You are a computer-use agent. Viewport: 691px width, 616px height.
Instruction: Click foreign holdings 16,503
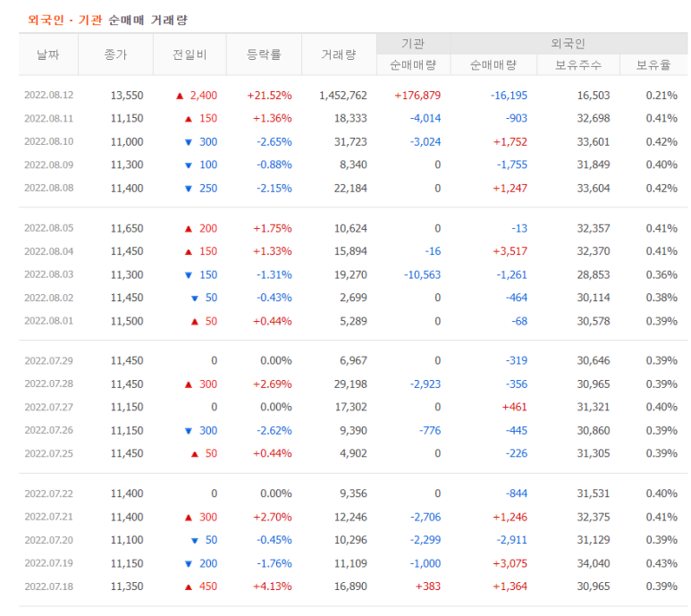coord(594,95)
